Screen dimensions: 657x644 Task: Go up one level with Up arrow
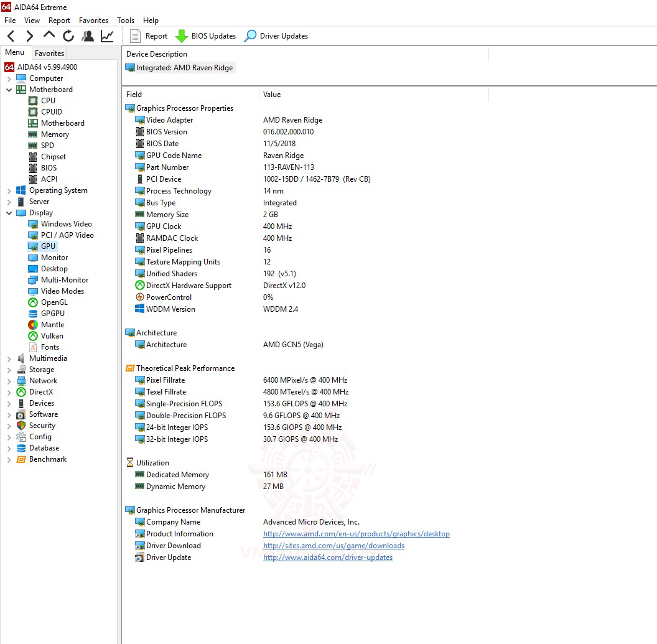(x=49, y=35)
